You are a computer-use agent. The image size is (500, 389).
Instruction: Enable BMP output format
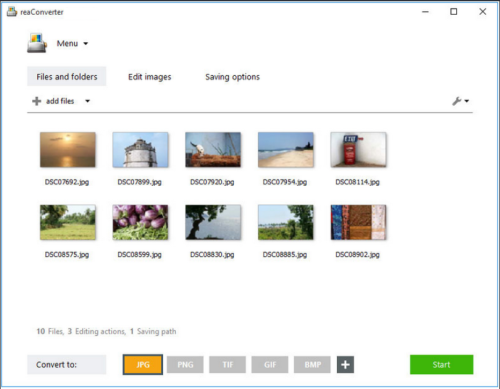pos(312,365)
